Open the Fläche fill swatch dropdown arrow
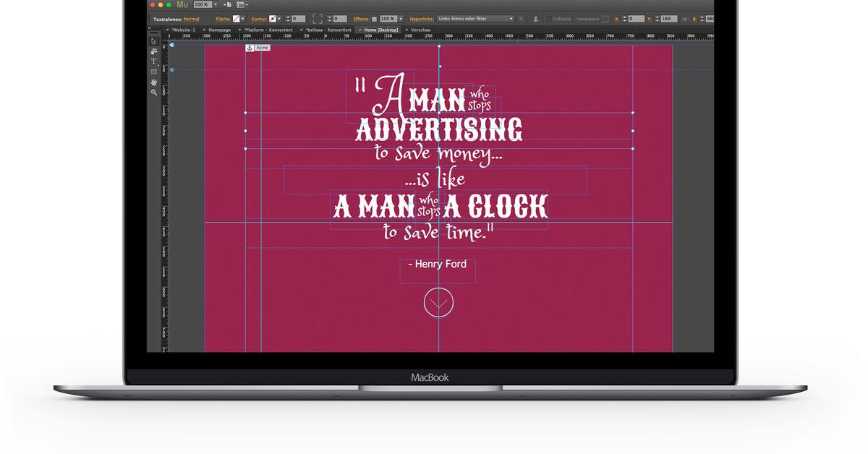Screen dimensions: 868x454 pos(243,19)
